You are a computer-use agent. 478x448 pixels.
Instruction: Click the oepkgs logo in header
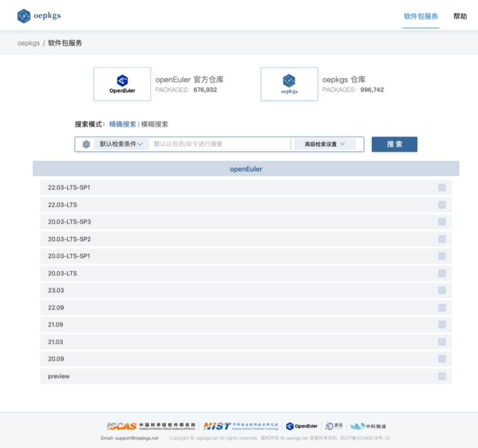tap(39, 16)
